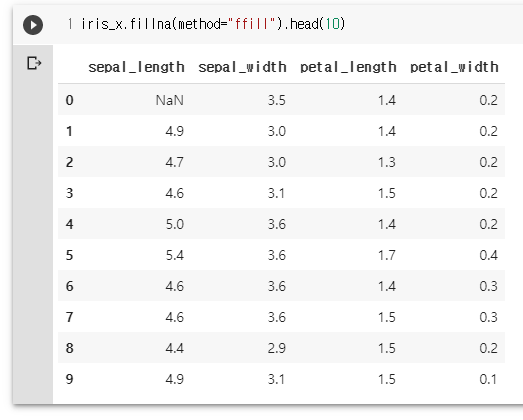Image resolution: width=523 pixels, height=420 pixels.
Task: Click the petal_width column header
Action: click(454, 67)
